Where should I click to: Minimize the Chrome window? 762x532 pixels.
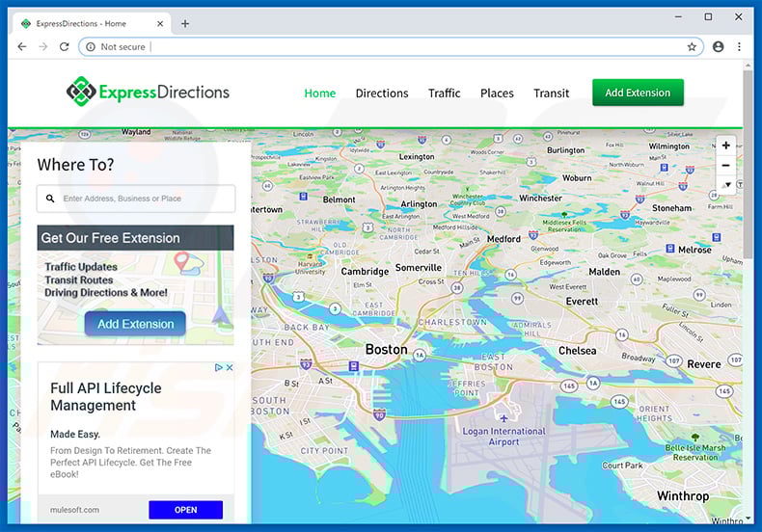(678, 17)
